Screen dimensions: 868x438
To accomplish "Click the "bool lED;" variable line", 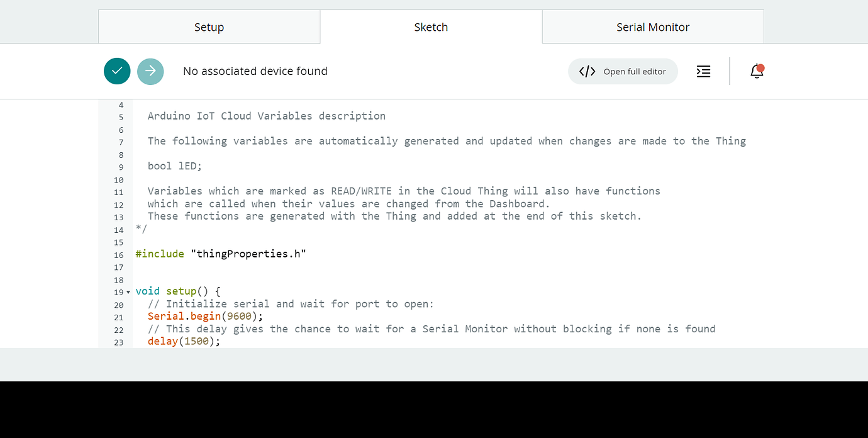I will [174, 166].
